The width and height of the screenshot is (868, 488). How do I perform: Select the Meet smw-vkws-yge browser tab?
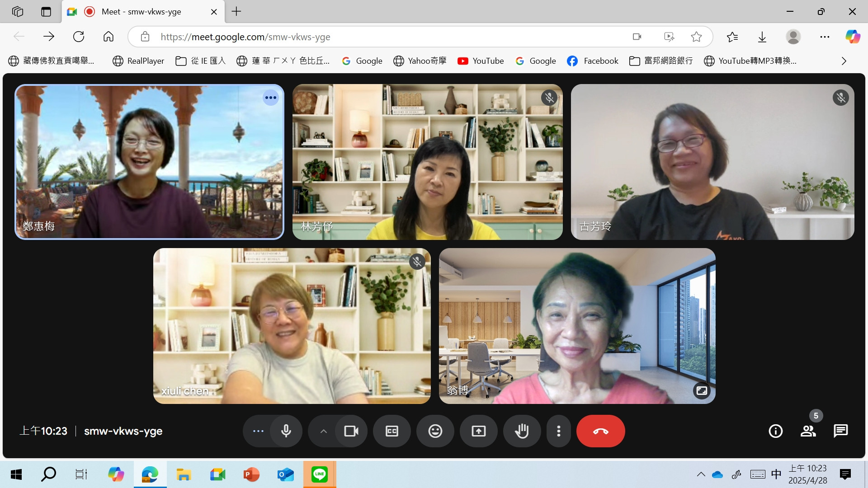[x=141, y=12]
